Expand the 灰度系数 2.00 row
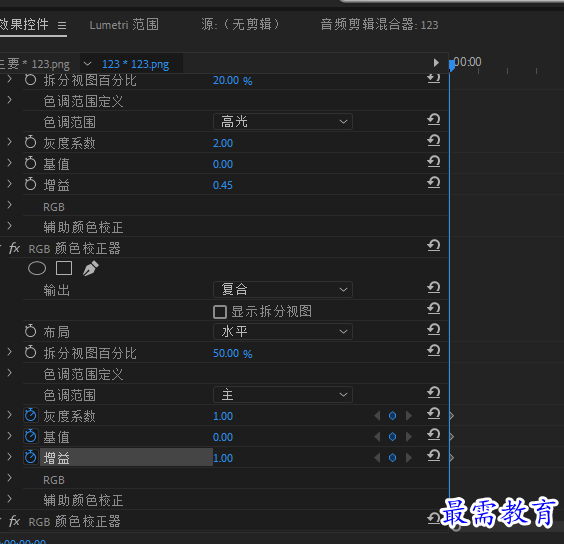Image resolution: width=564 pixels, height=544 pixels. 10,142
